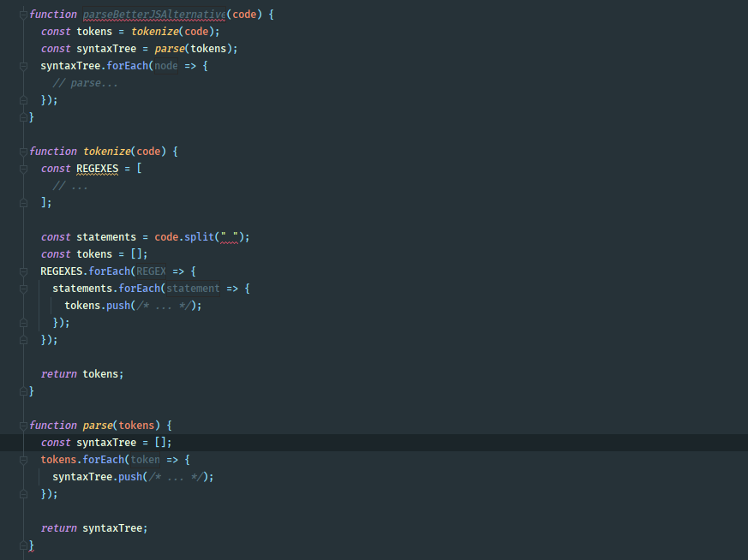
Task: Click the closing fold marker after return tokens
Action: 24,391
